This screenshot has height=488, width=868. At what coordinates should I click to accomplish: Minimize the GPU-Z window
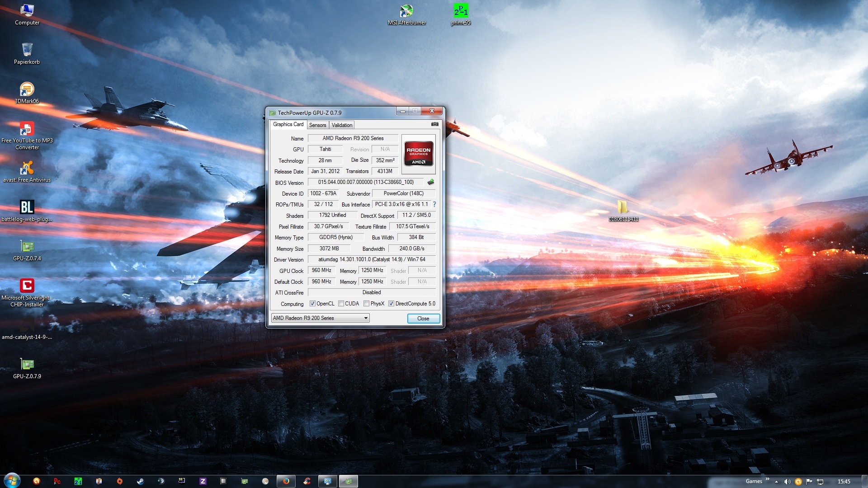click(402, 111)
